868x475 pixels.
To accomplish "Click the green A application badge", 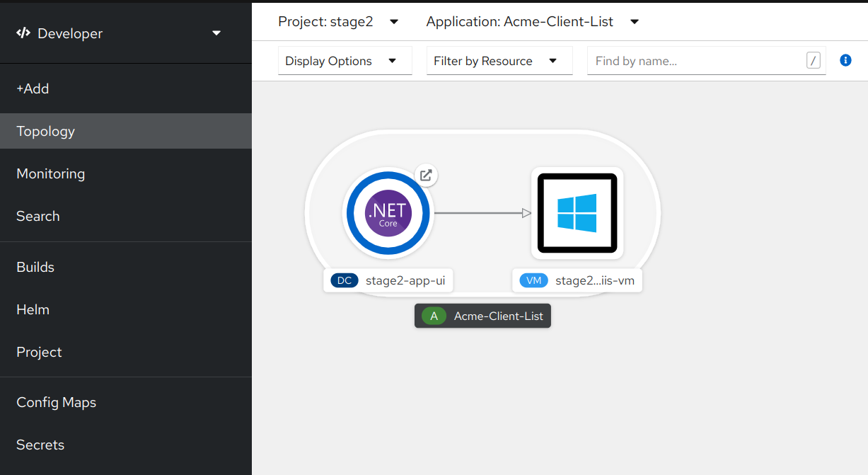I will pos(434,316).
